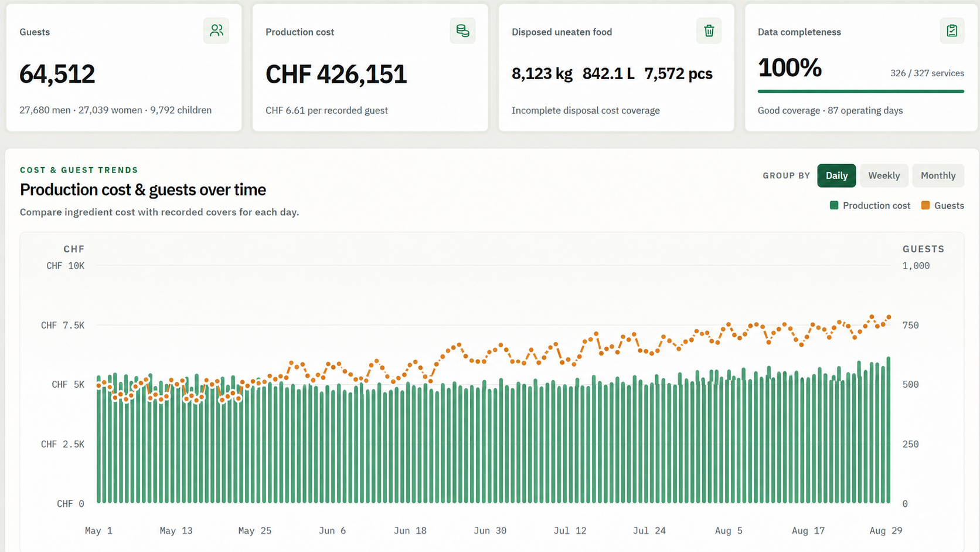Click the 326 / 327 services text
Screen dimensions: 980x552
[x=927, y=73]
